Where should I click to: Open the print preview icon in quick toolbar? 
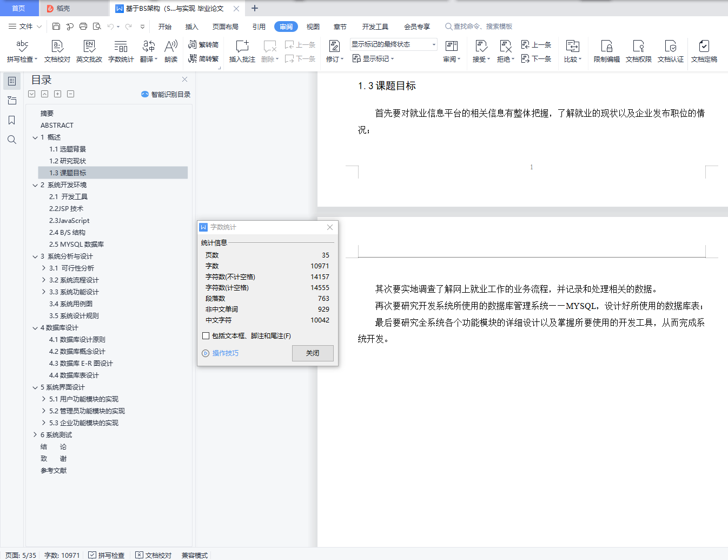point(97,26)
